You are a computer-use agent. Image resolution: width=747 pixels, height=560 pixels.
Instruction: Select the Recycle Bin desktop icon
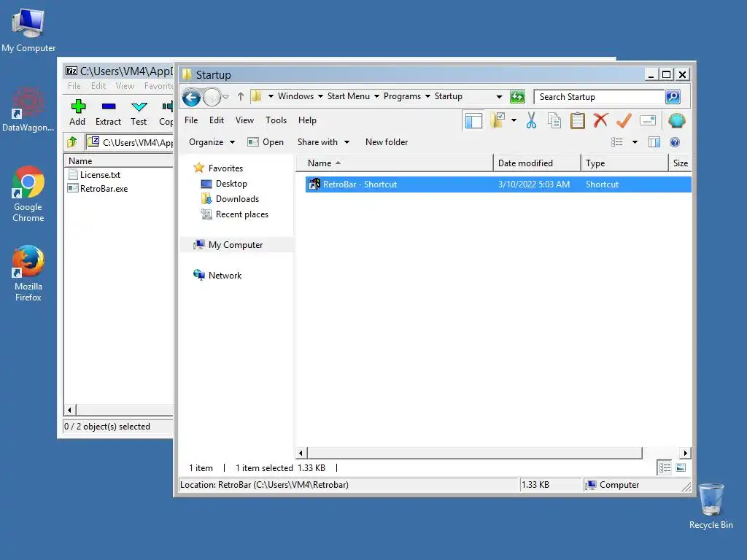click(711, 506)
